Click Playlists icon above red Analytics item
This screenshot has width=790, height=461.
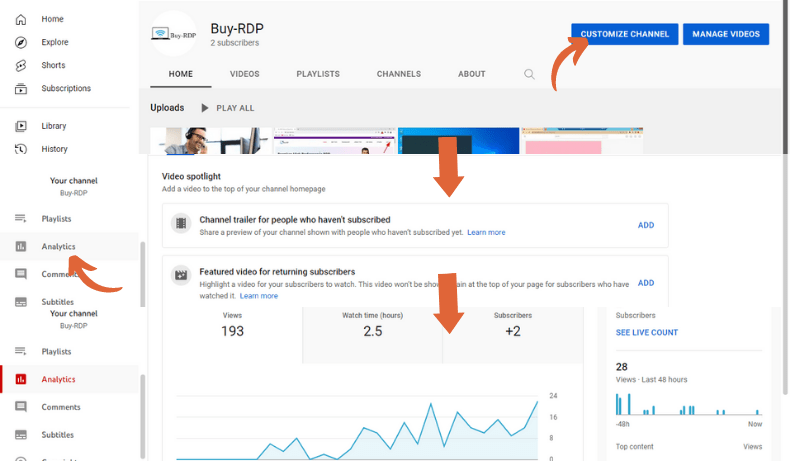click(21, 351)
